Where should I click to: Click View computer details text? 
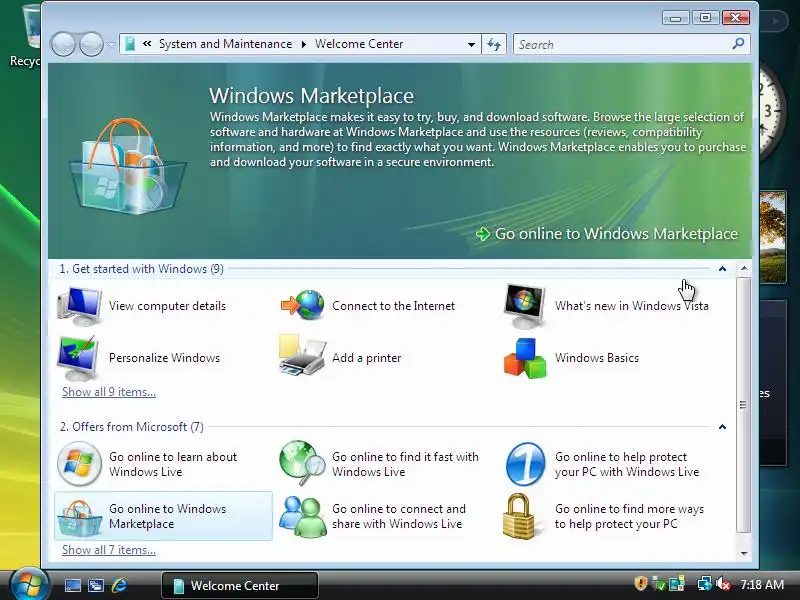167,306
